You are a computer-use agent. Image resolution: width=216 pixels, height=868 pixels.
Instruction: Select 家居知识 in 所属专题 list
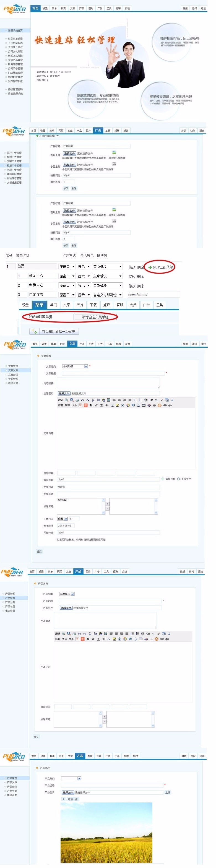tap(62, 500)
